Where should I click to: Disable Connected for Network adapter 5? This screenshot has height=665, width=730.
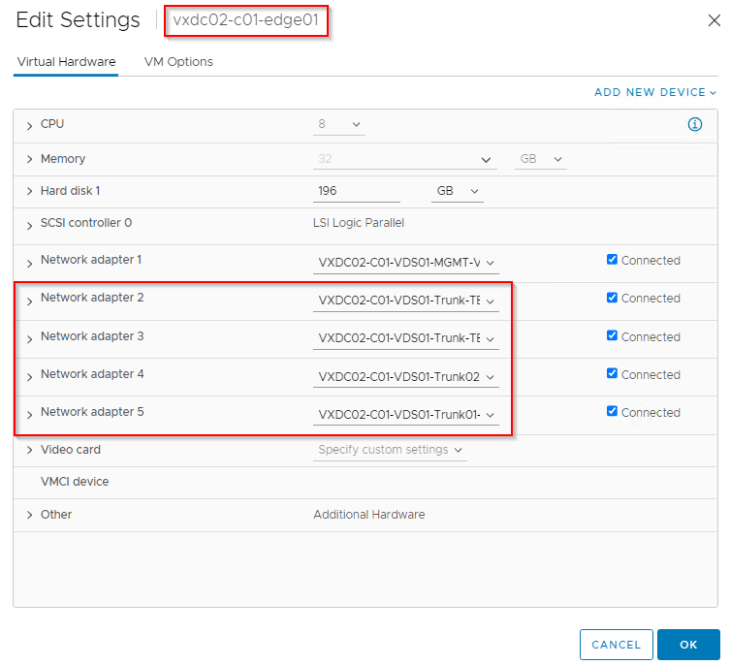[x=612, y=411]
